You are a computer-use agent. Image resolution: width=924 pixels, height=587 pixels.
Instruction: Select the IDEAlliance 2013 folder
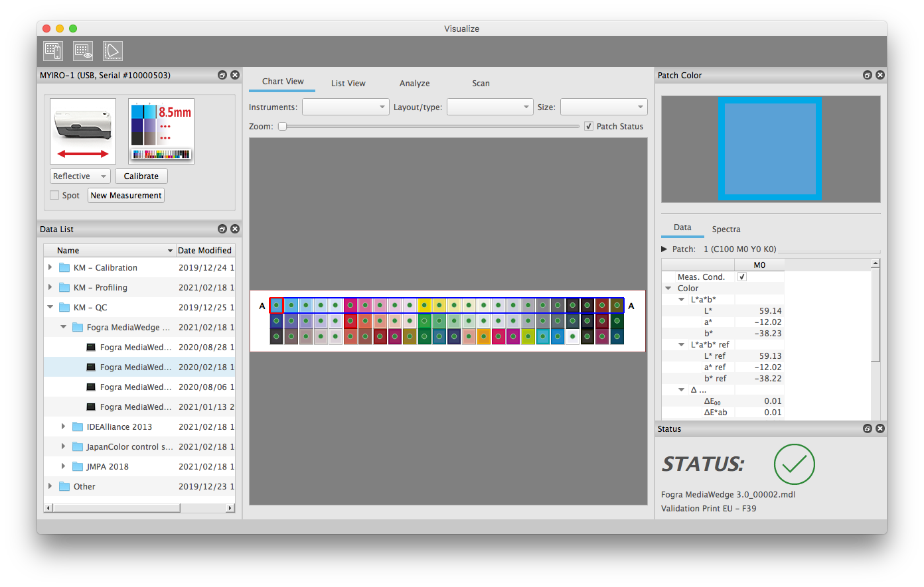pos(119,427)
